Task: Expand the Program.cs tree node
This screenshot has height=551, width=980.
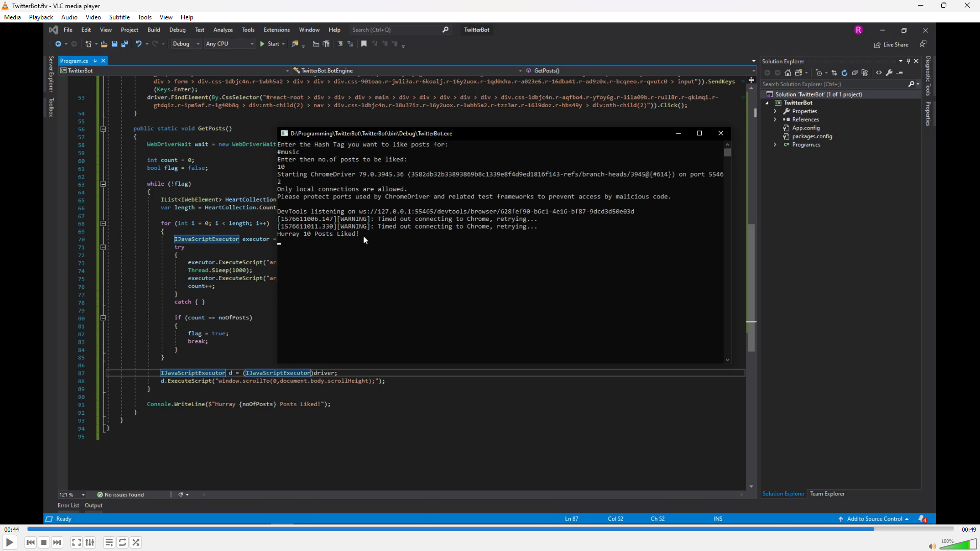Action: (775, 145)
